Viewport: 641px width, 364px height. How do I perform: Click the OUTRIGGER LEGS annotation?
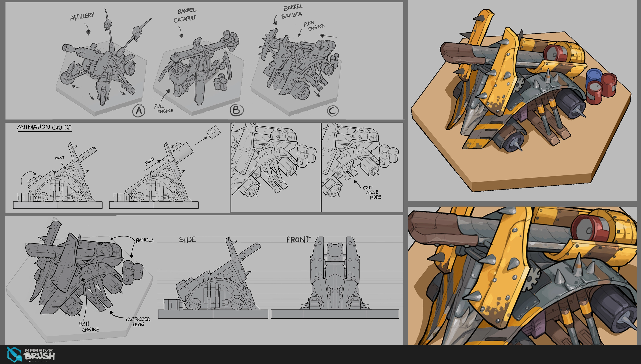[x=138, y=321]
